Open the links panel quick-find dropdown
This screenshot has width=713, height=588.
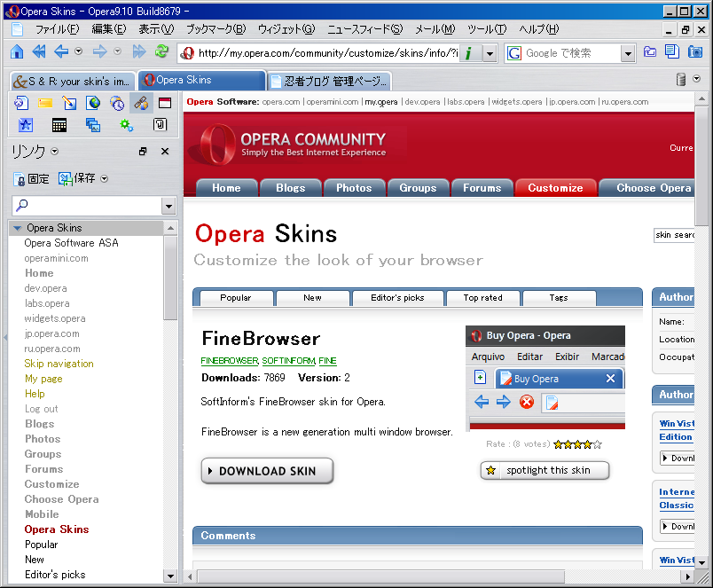[168, 206]
